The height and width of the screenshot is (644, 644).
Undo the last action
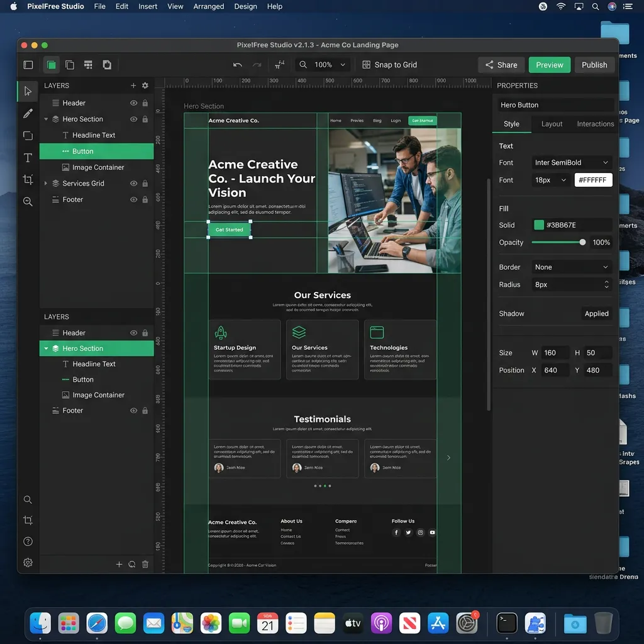click(x=237, y=65)
